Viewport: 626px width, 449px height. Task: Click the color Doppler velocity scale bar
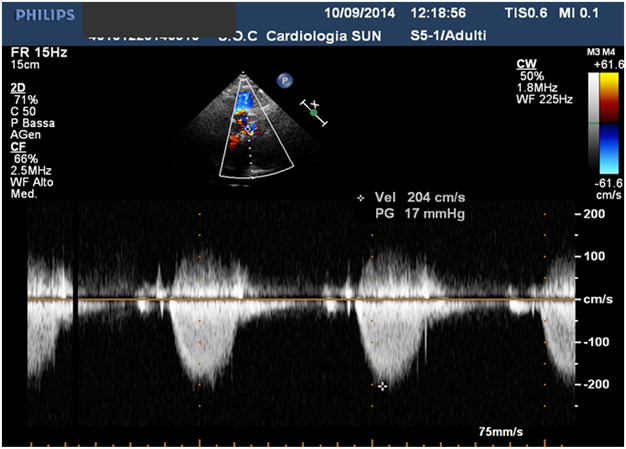pyautogui.click(x=607, y=123)
